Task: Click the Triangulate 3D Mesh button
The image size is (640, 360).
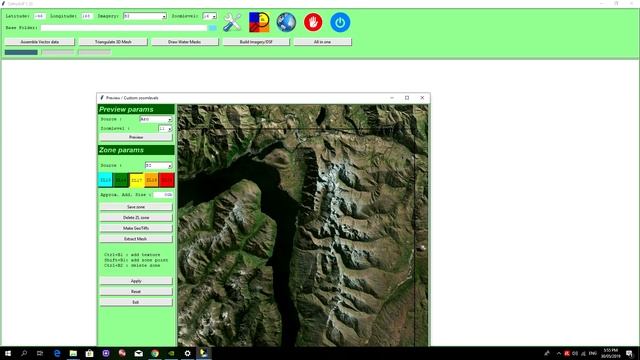Action: point(113,42)
